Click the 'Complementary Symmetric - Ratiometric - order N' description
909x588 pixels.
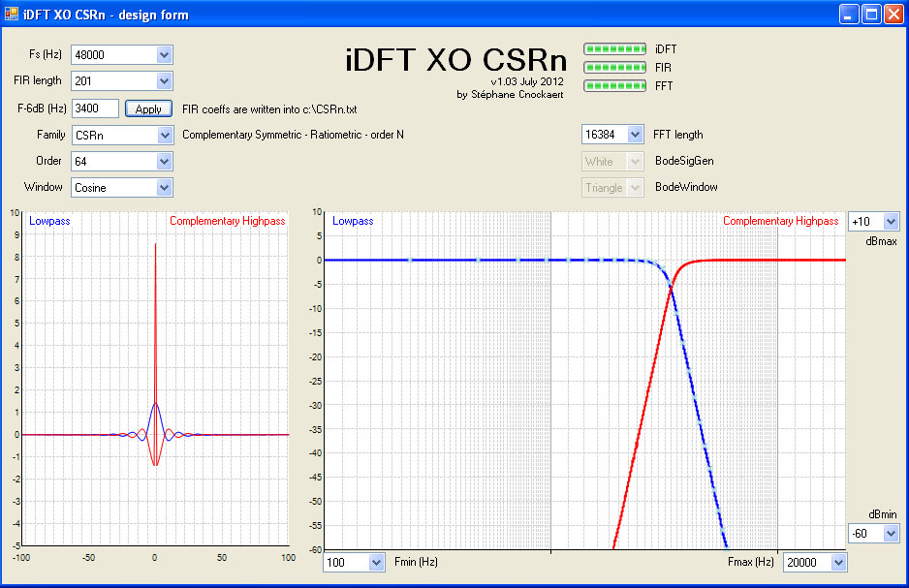point(293,135)
